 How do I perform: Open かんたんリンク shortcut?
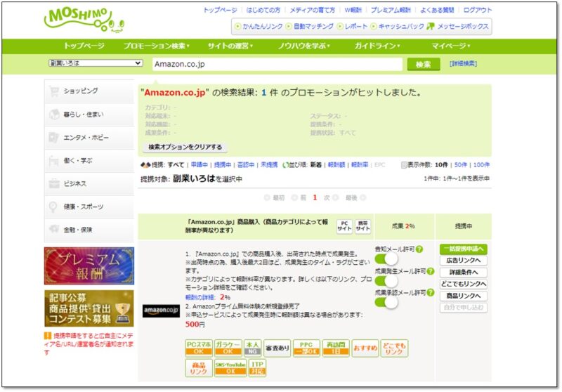tap(259, 26)
